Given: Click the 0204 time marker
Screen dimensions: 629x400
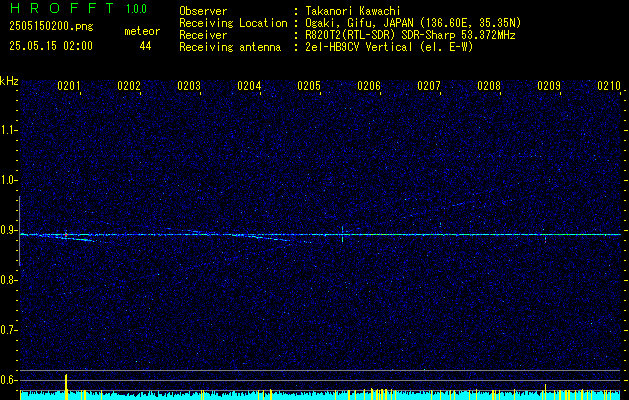Looking at the screenshot, I should tap(249, 86).
